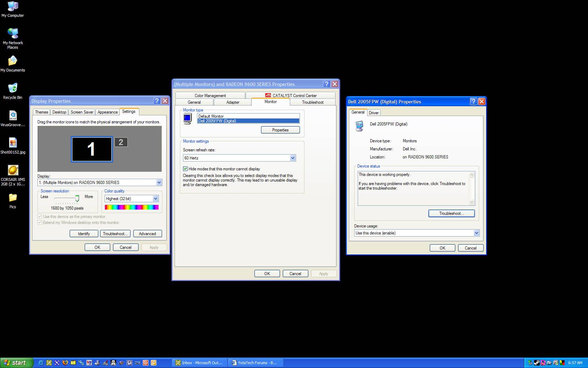
Task: Select monitor 2 in arrangement preview
Action: tap(121, 142)
